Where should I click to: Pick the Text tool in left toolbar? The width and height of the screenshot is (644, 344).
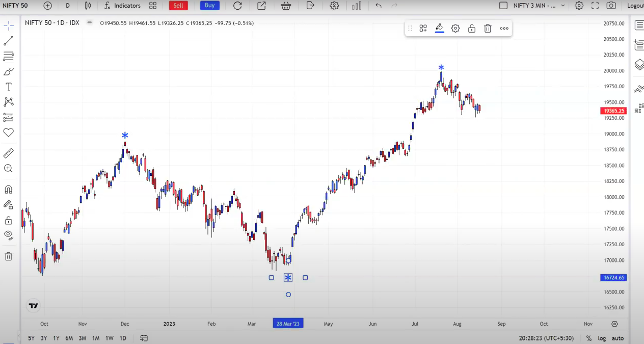[9, 87]
